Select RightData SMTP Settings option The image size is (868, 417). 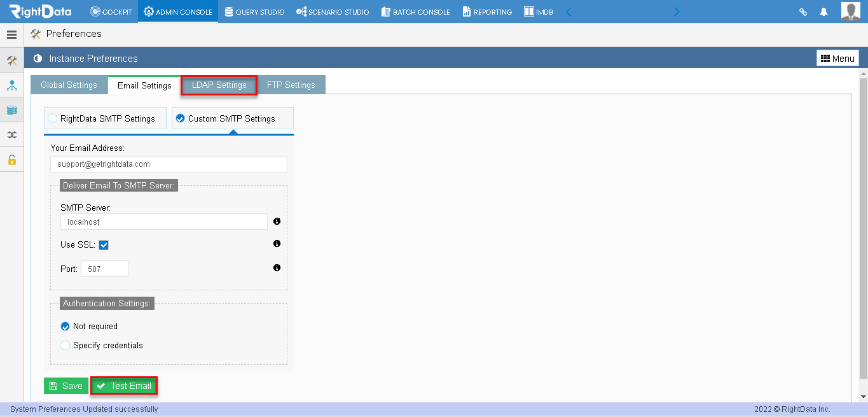[x=105, y=118]
